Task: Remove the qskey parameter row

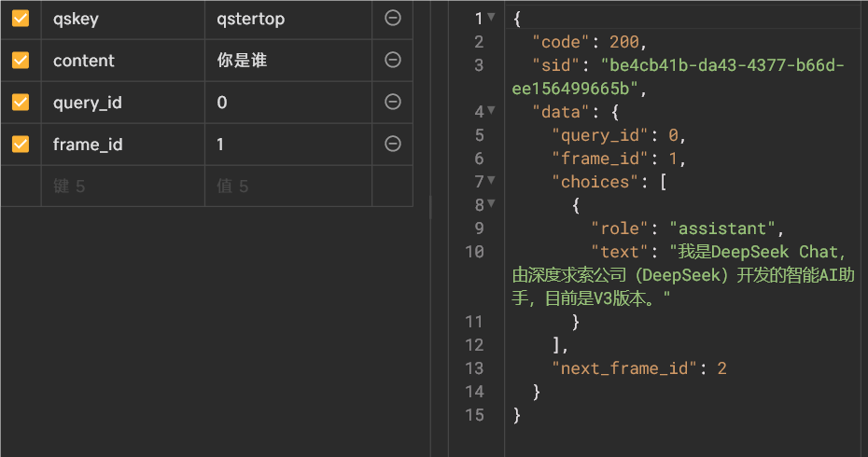Action: click(x=393, y=18)
